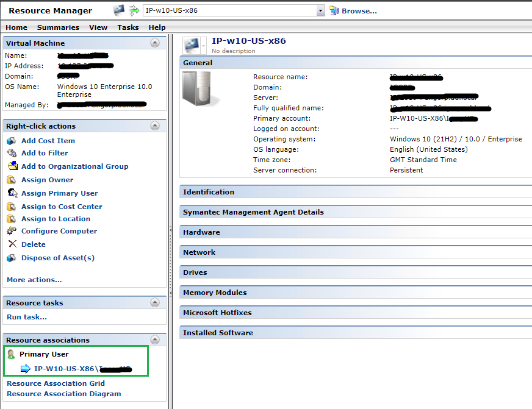Open the resource name dropdown list
The height and width of the screenshot is (409, 532).
point(320,11)
